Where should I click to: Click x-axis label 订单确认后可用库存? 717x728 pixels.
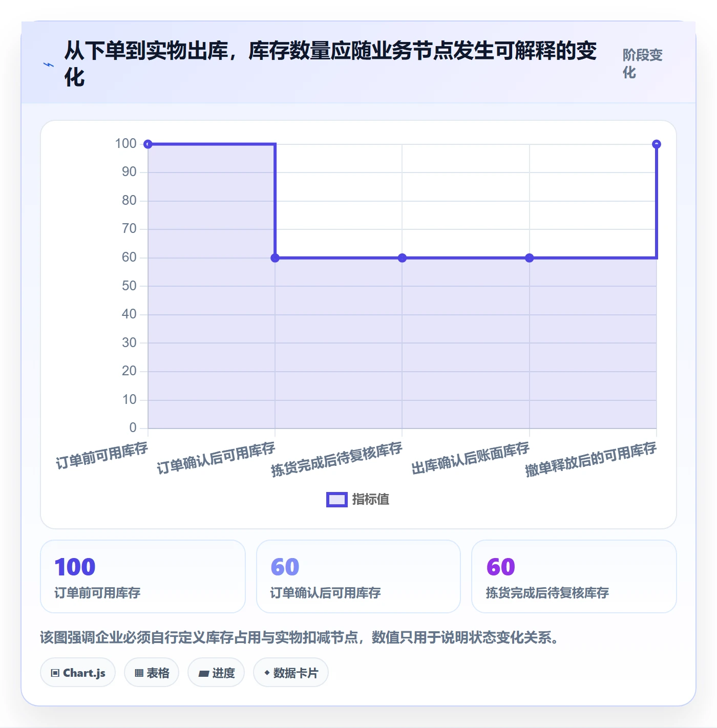tap(216, 458)
